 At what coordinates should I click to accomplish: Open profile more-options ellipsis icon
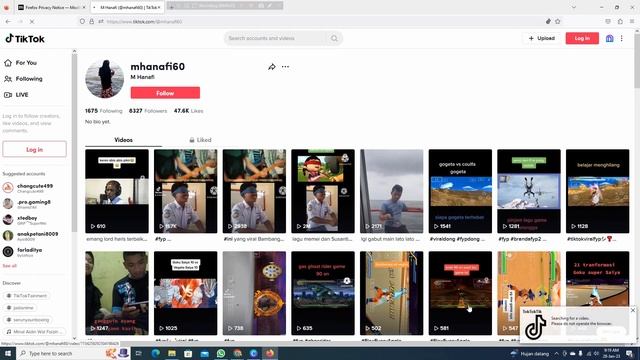(285, 67)
